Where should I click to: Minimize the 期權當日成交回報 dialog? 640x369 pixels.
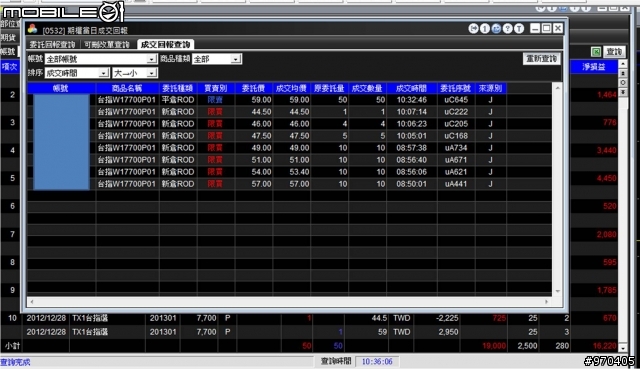535,28
